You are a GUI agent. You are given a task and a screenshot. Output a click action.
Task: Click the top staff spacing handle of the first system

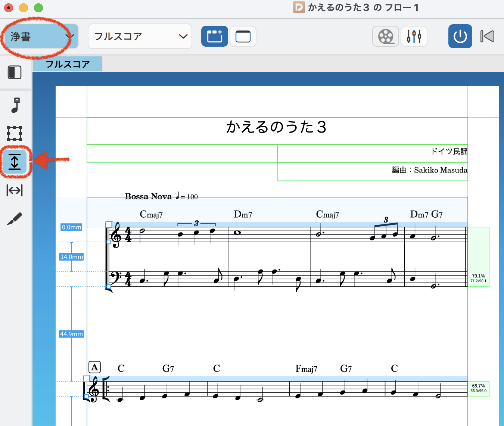[x=109, y=224]
